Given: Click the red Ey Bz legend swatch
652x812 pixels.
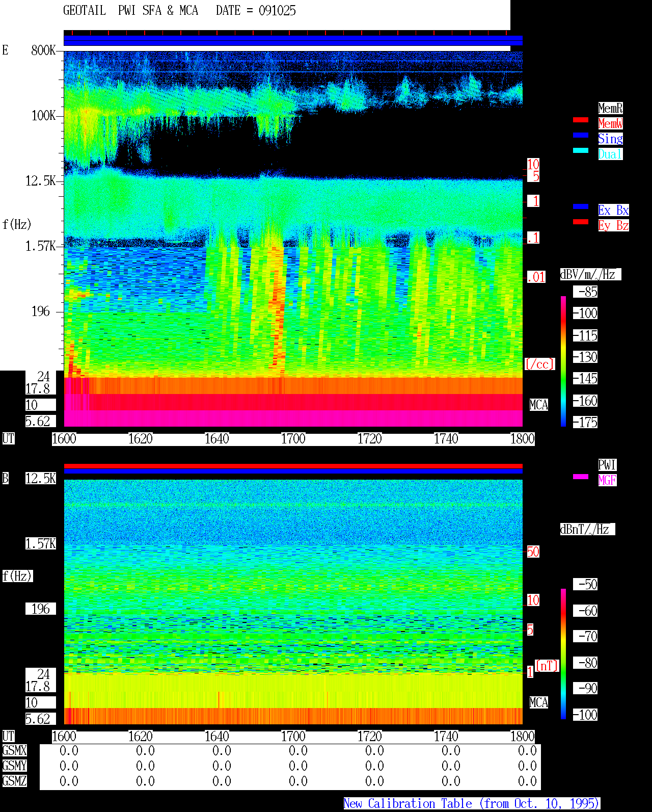Looking at the screenshot, I should (581, 222).
